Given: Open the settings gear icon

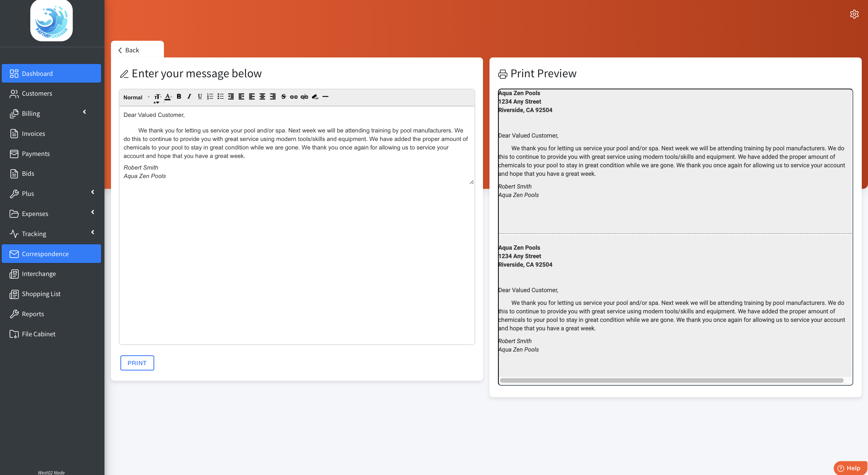Looking at the screenshot, I should tap(854, 14).
